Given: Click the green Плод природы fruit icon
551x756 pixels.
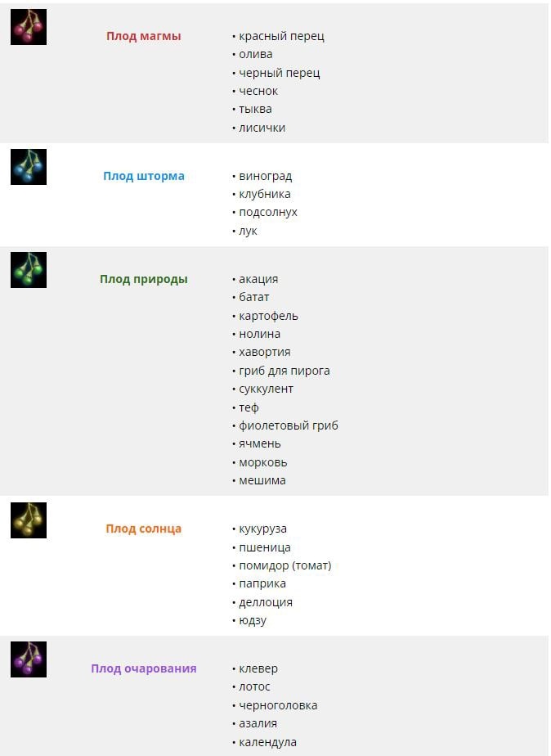Looking at the screenshot, I should tap(29, 270).
